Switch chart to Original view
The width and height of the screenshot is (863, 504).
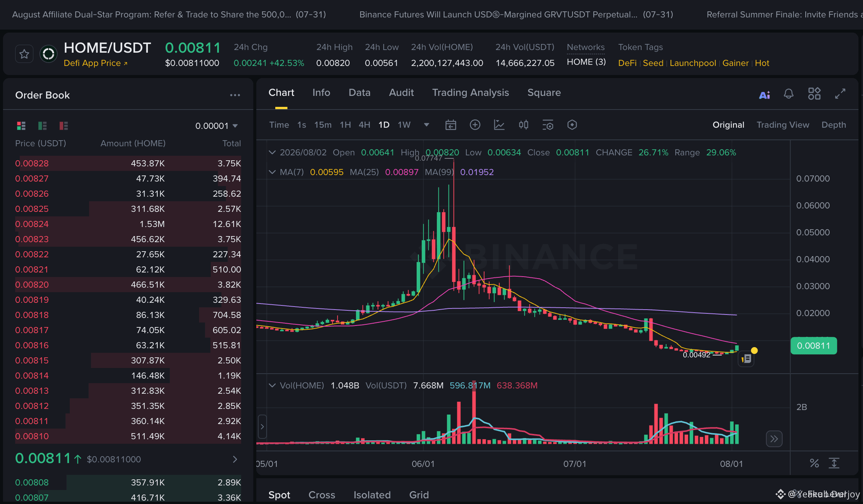(x=728, y=125)
